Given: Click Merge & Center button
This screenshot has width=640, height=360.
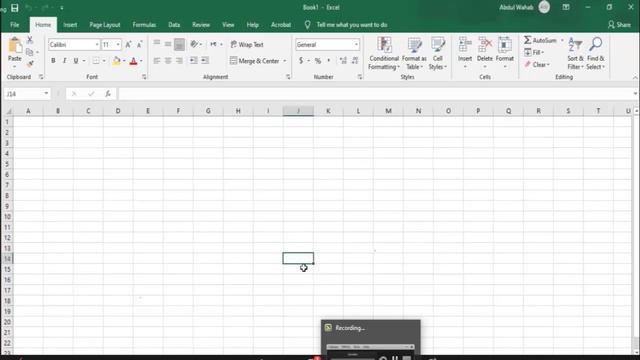Looking at the screenshot, I should point(255,61).
